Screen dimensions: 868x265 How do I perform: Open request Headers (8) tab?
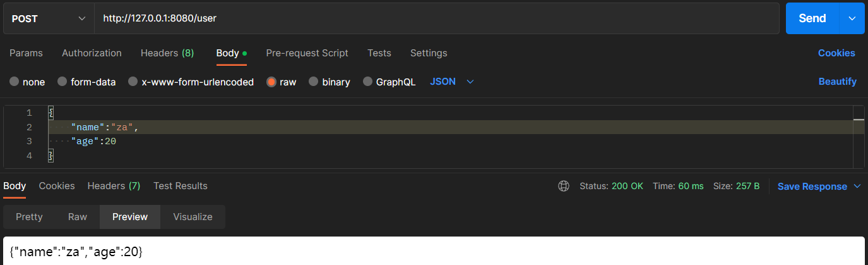167,53
